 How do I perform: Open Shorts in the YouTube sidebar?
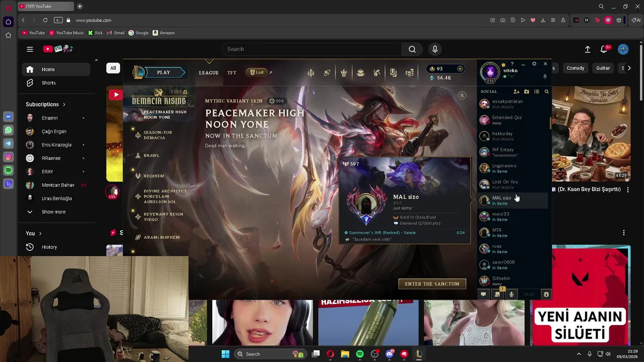(x=55, y=82)
